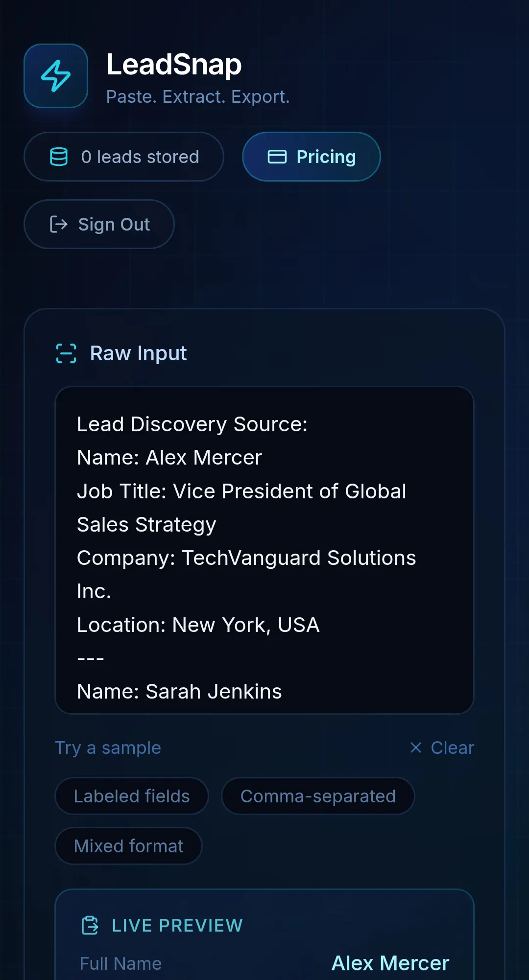Click the 'Paste. Extract. Export.' tagline
This screenshot has width=529, height=980.
198,97
